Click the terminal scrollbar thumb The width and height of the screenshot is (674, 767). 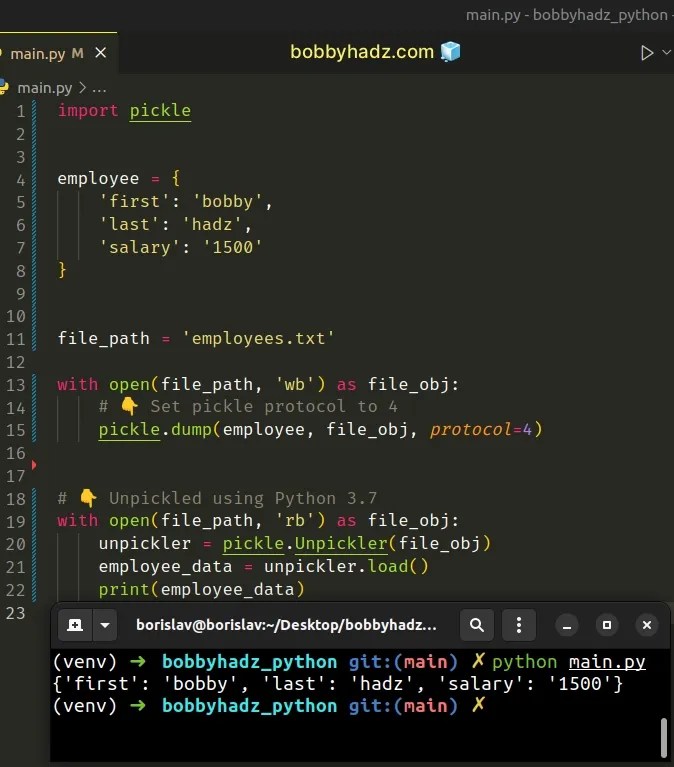664,737
